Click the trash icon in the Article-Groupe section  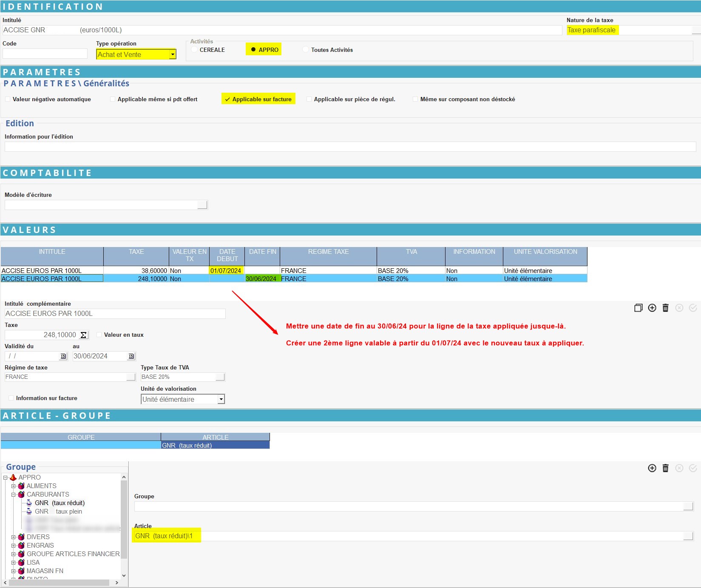(666, 468)
